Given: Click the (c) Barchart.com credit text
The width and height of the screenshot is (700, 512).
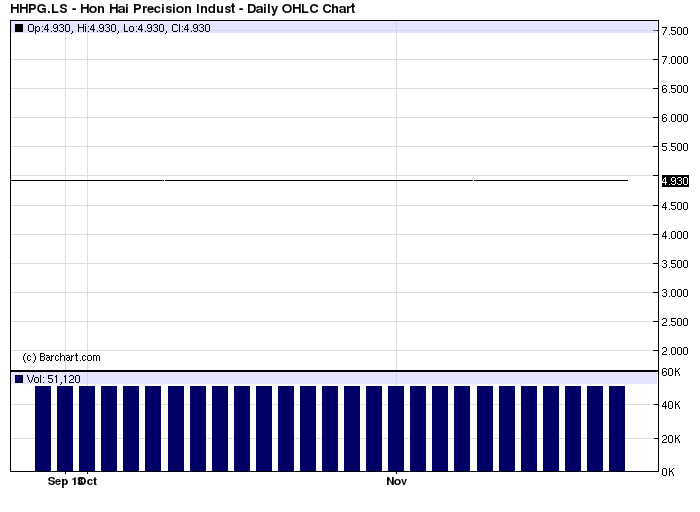Looking at the screenshot, I should pos(61,357).
